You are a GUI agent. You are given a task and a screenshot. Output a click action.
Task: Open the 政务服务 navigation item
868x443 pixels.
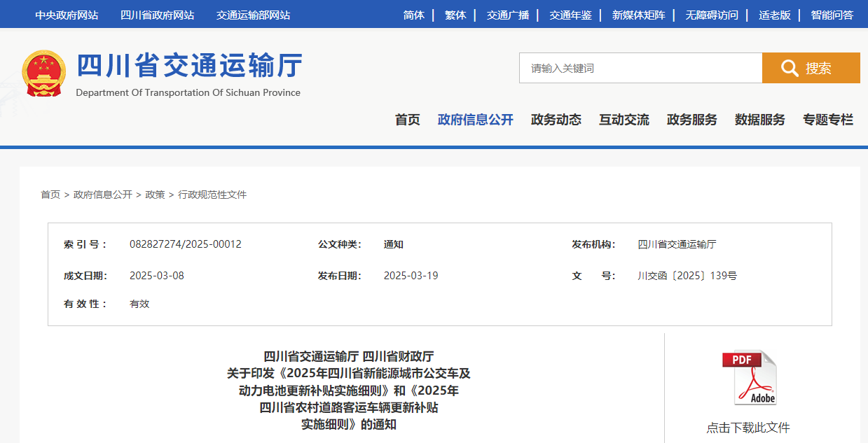tap(692, 120)
